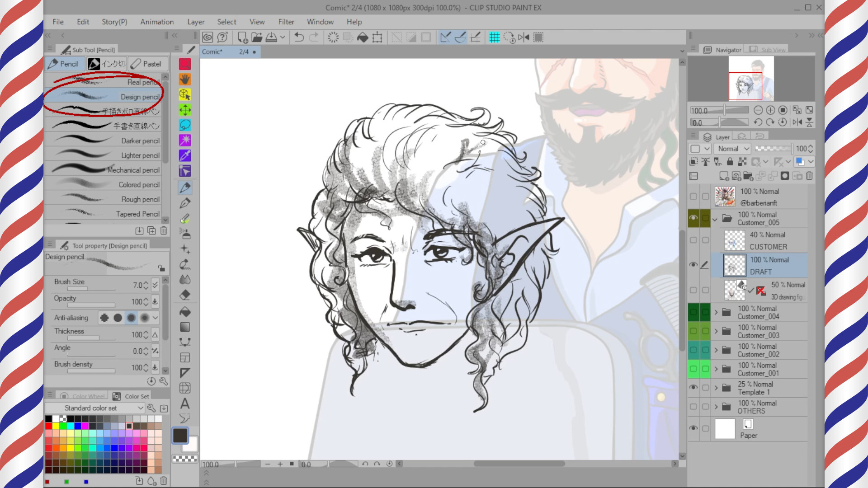The width and height of the screenshot is (868, 488).
Task: Switch to the Pastel sub tool tab
Action: 147,64
